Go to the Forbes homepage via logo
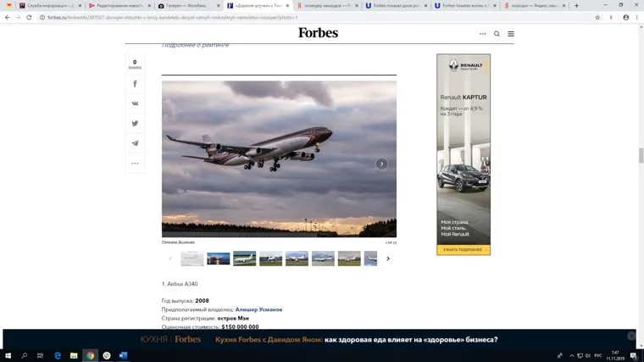644x362 pixels. [x=318, y=33]
